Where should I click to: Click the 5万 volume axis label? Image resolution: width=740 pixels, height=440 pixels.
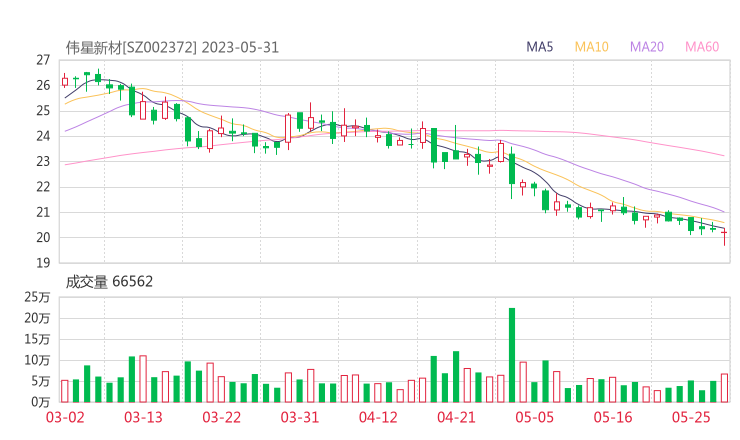(41, 381)
